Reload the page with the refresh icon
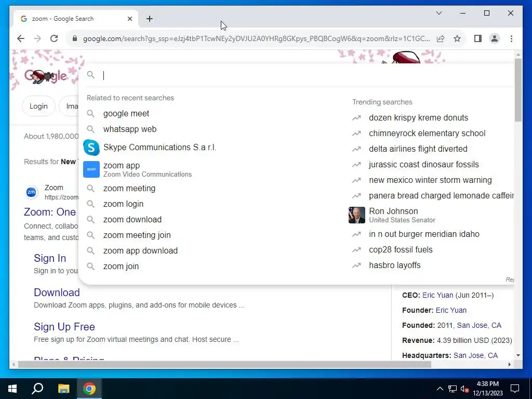This screenshot has width=532, height=399. click(x=54, y=38)
